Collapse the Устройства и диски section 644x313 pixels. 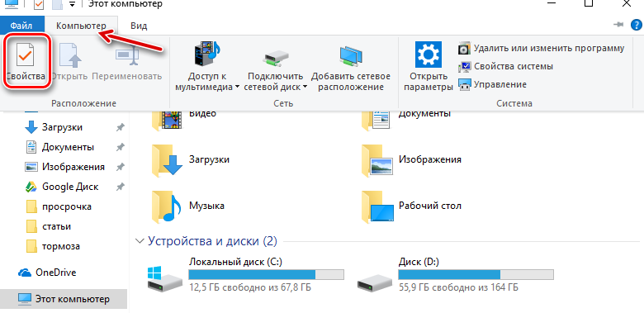[x=140, y=241]
